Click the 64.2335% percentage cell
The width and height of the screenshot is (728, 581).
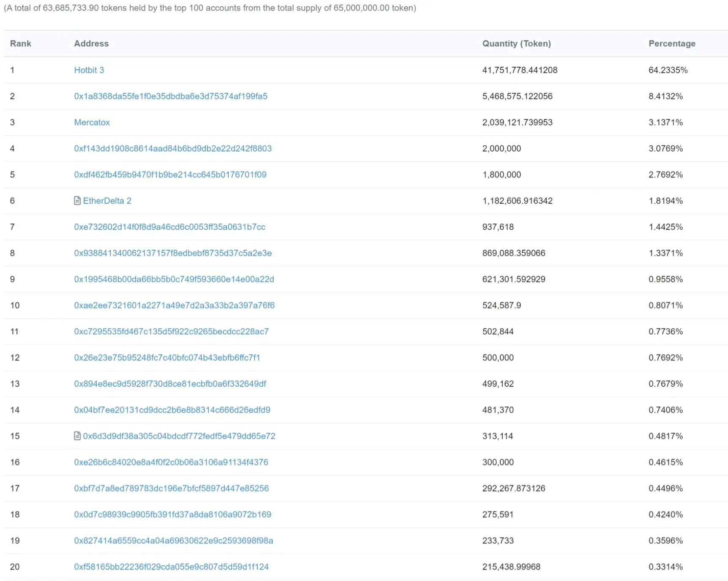[x=668, y=70]
